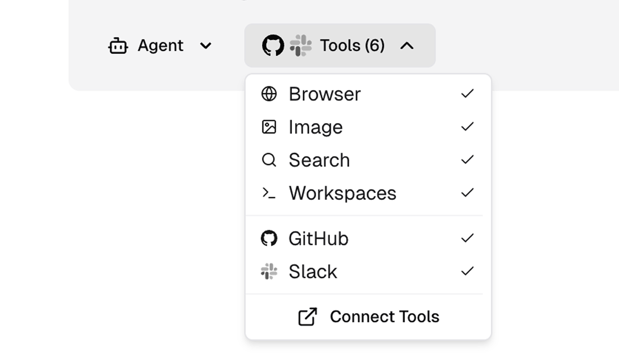
Task: Disable the Slack integration checkmark
Action: 468,271
